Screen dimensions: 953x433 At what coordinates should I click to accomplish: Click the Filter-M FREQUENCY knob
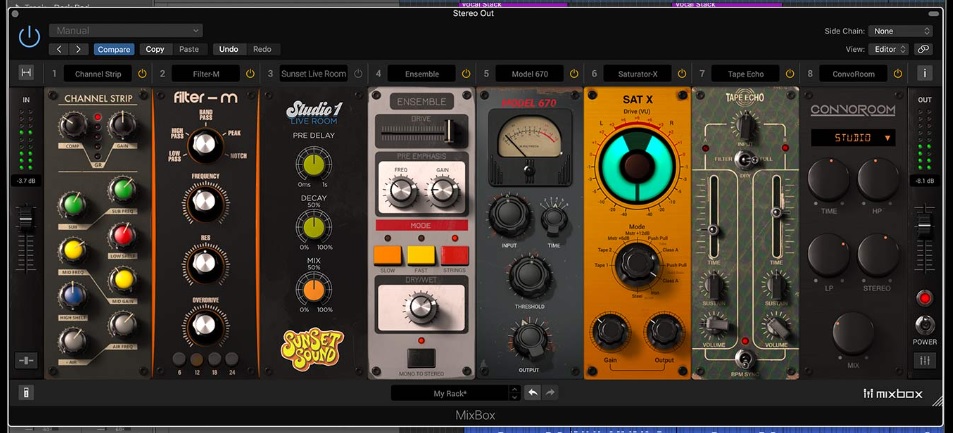coord(205,203)
